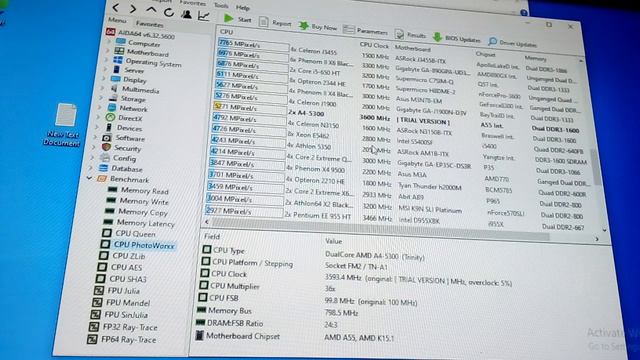Image resolution: width=640 pixels, height=360 pixels.
Task: Open CPU ZLib benchmark
Action: (122, 256)
